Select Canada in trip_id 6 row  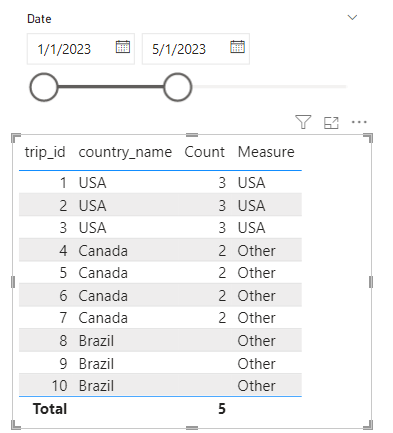pos(103,296)
